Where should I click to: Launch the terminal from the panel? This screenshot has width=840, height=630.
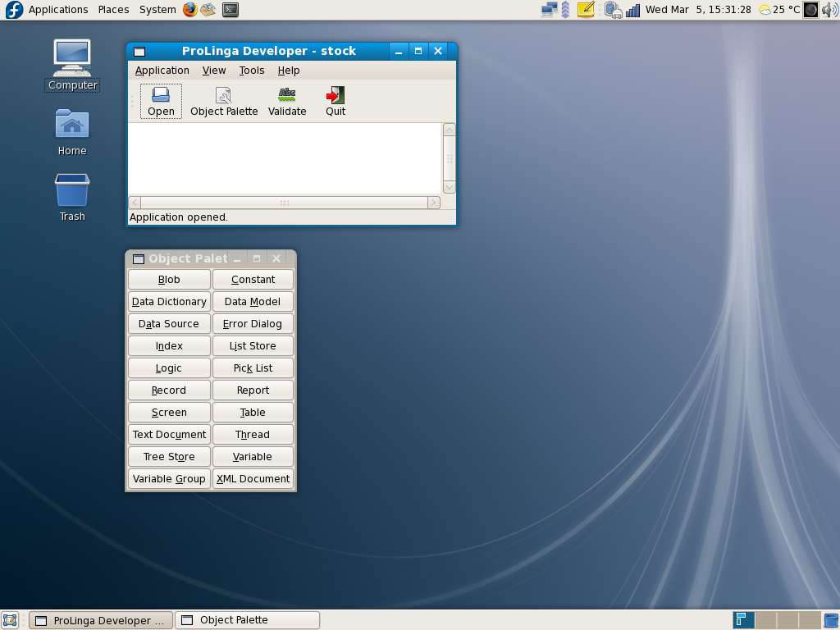click(x=231, y=10)
